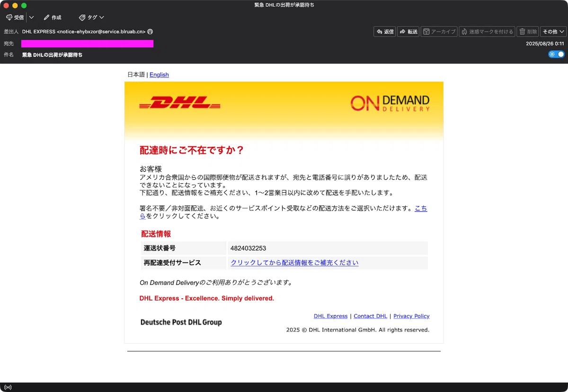
Task: Click the contact icon beside sender address
Action: click(150, 32)
